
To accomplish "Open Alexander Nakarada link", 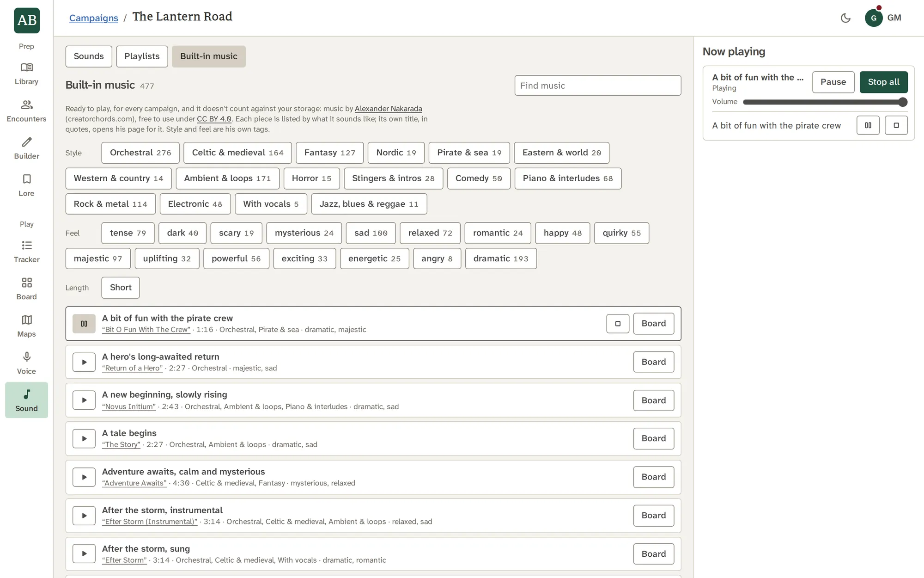I will [x=388, y=109].
